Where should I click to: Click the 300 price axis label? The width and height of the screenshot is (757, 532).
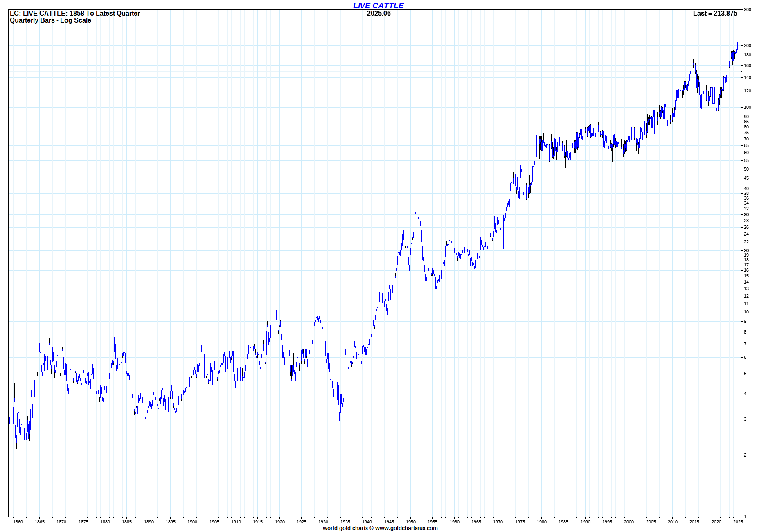[x=748, y=9]
